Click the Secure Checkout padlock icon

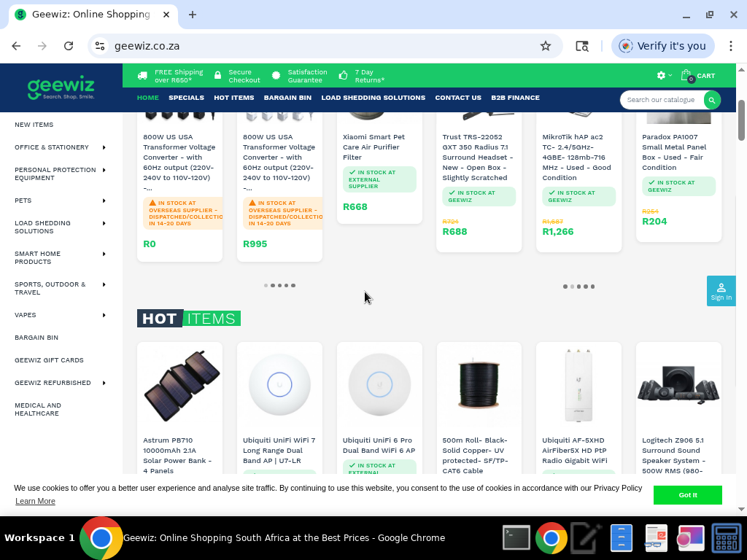pyautogui.click(x=217, y=75)
